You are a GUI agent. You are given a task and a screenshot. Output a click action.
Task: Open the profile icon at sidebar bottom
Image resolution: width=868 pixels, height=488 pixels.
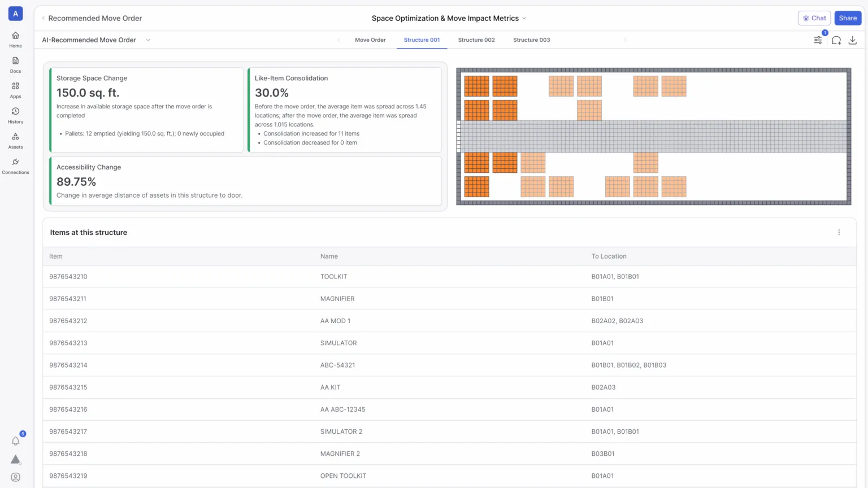coord(15,476)
